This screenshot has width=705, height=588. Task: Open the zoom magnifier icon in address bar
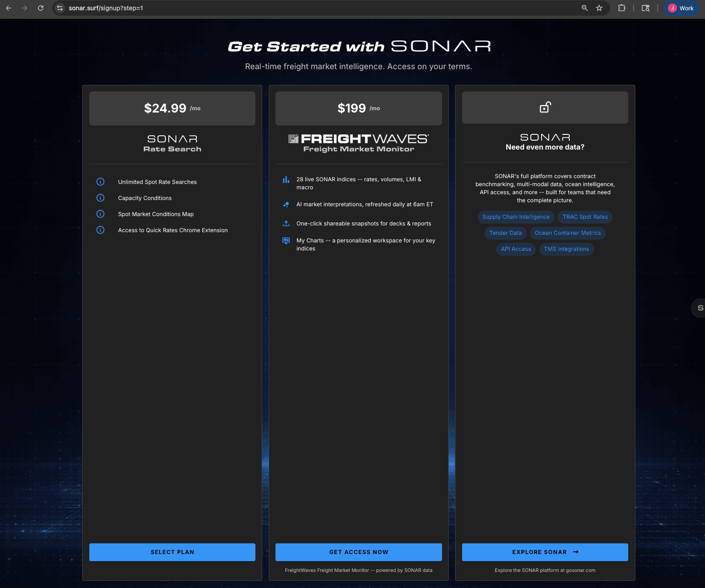(584, 8)
